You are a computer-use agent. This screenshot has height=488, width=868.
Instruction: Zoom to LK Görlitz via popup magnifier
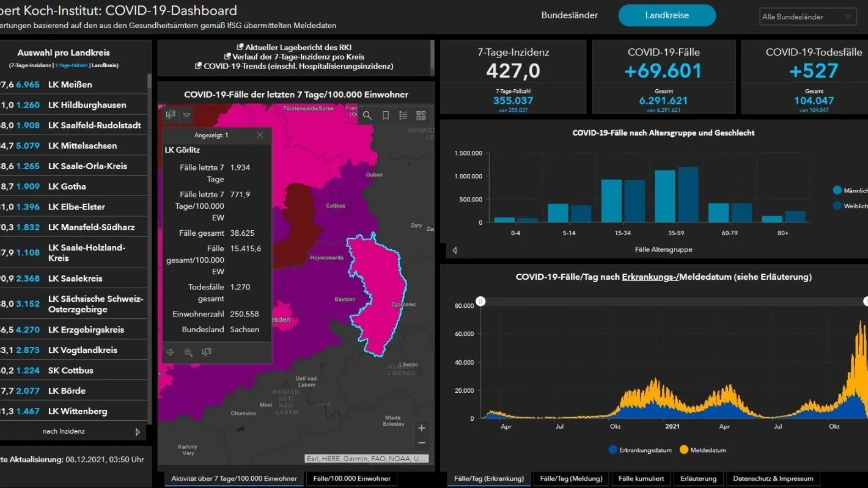188,352
